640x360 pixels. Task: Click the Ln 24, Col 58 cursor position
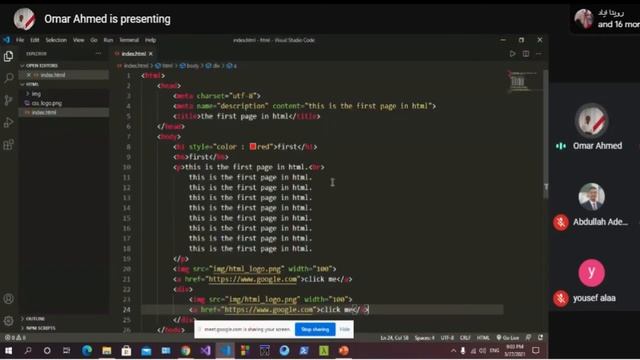pos(394,338)
